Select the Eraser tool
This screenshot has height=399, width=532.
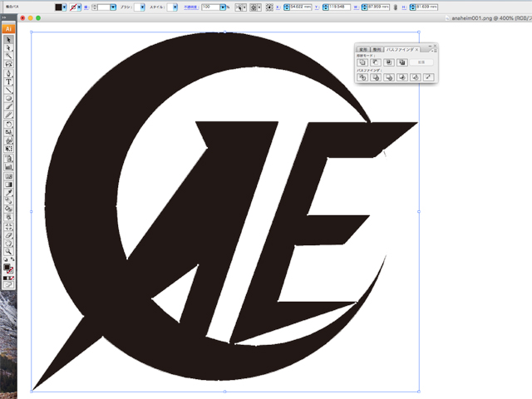pos(8,235)
